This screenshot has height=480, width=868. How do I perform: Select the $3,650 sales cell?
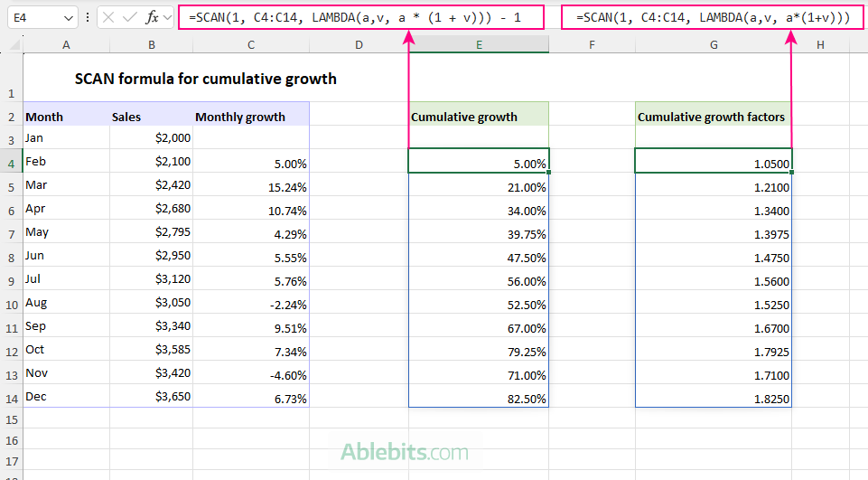tap(151, 396)
